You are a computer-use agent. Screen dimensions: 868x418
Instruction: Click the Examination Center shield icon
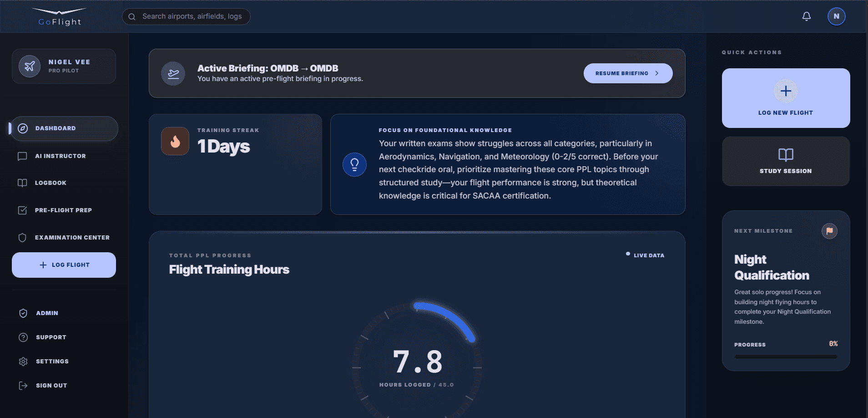(22, 238)
